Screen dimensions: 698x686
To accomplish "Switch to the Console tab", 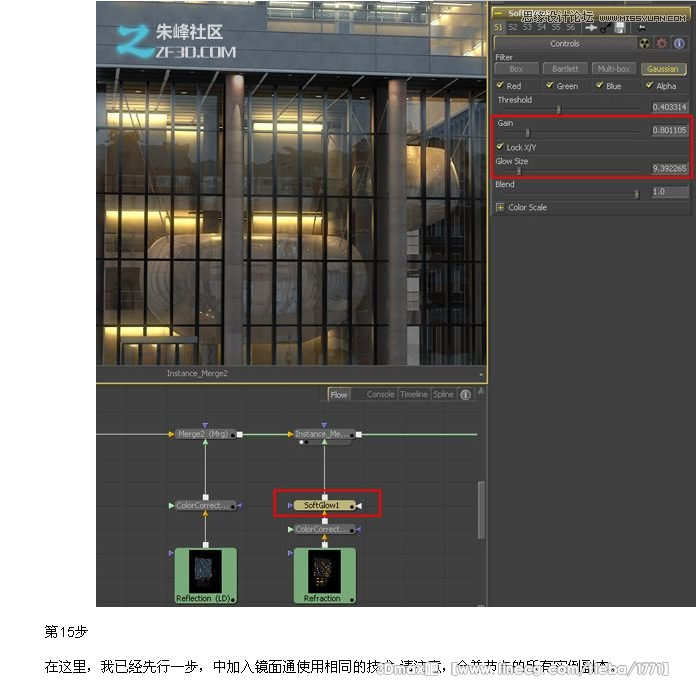I will 380,394.
